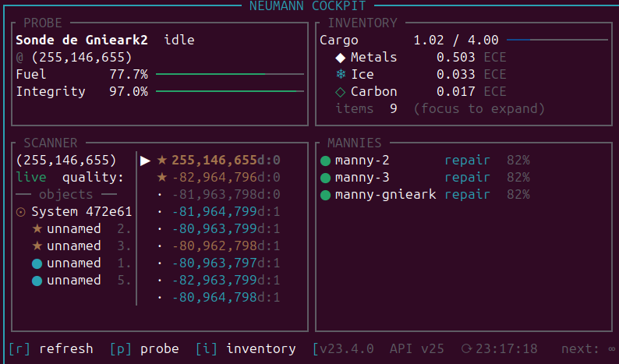The image size is (619, 364).
Task: Select the manny-gnieark row name
Action: (386, 195)
